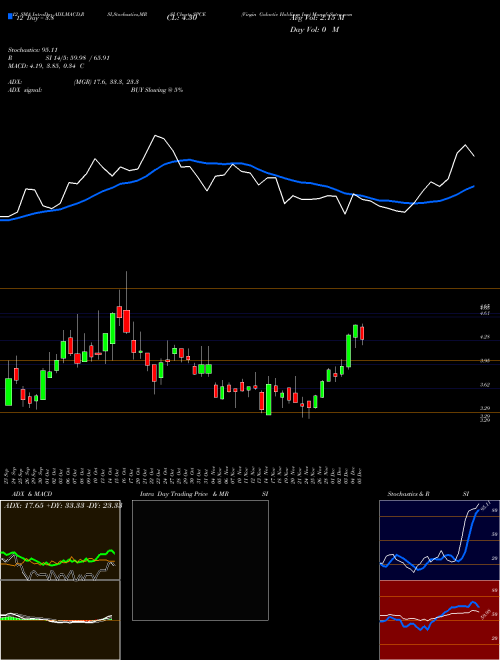500x660 pixels.
Task: Click 'Intra Day Trading Price & MR' title
Action: pos(184,494)
